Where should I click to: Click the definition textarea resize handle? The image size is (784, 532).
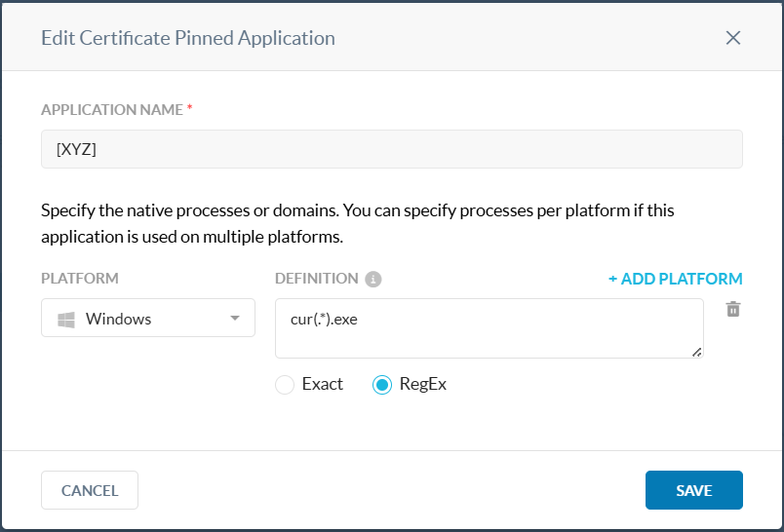pos(697,352)
